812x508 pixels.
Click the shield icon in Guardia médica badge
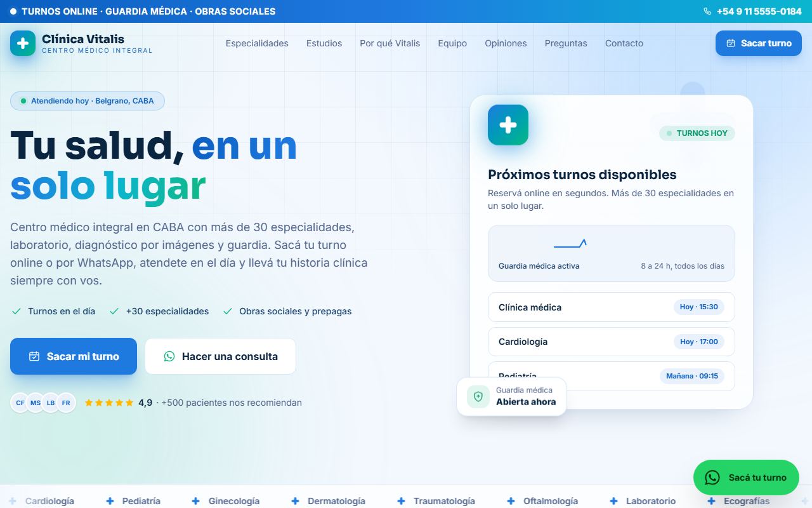(x=478, y=396)
